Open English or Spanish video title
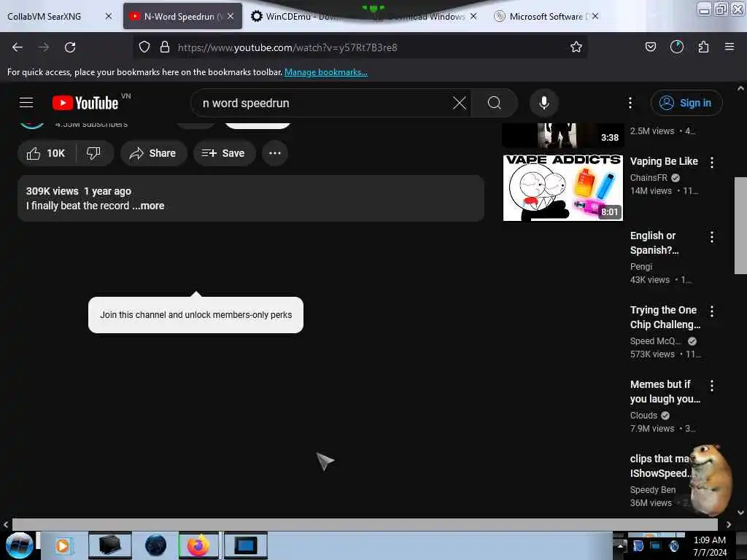The image size is (747, 560). pos(654,243)
